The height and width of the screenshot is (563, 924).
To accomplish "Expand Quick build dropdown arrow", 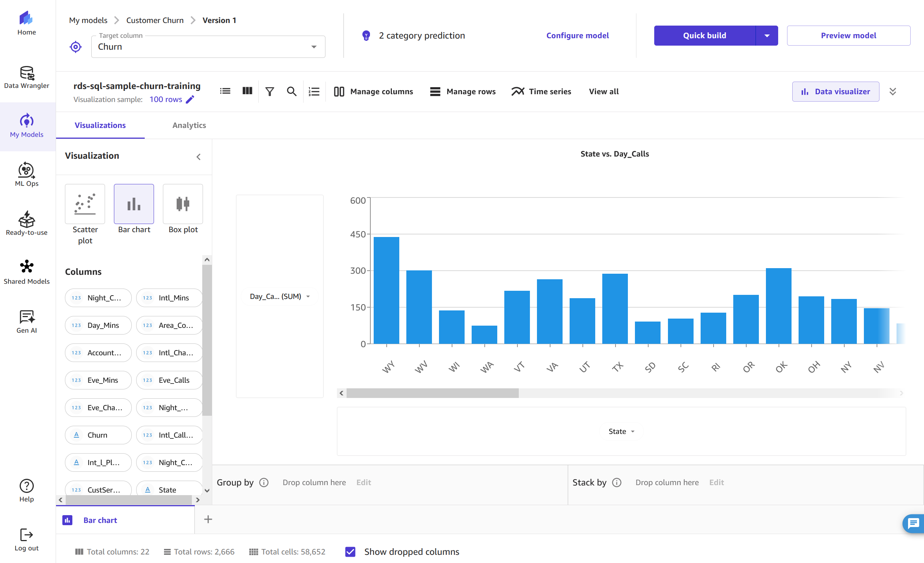I will coord(767,36).
